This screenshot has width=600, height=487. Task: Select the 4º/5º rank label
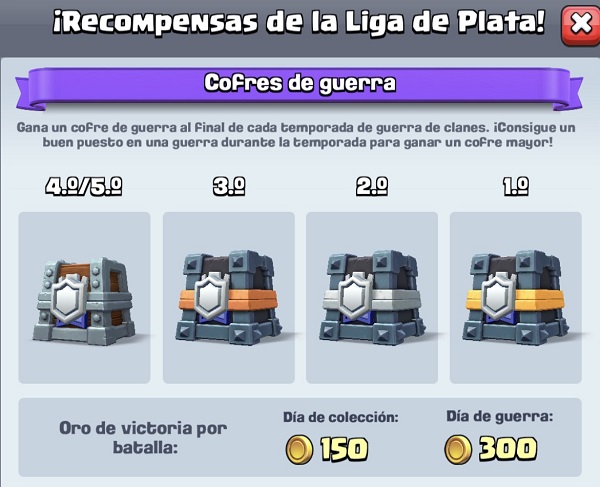84,186
